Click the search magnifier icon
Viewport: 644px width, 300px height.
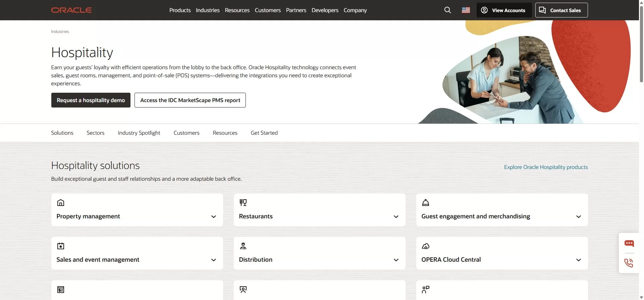pyautogui.click(x=447, y=10)
